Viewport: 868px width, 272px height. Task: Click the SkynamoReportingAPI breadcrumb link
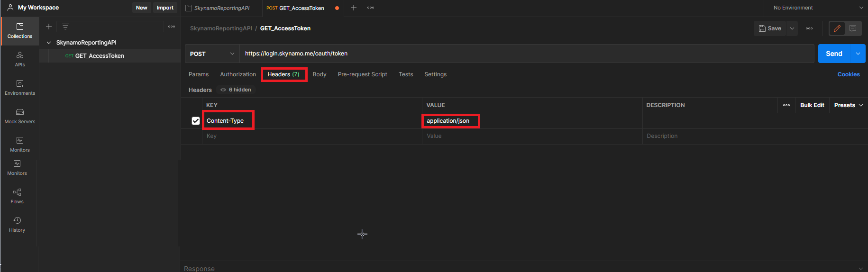pyautogui.click(x=221, y=28)
